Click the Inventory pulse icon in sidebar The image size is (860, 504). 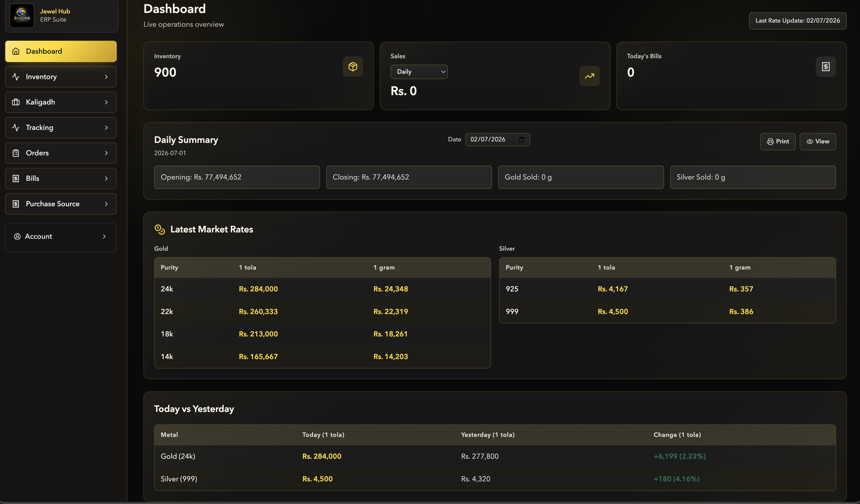(x=16, y=77)
